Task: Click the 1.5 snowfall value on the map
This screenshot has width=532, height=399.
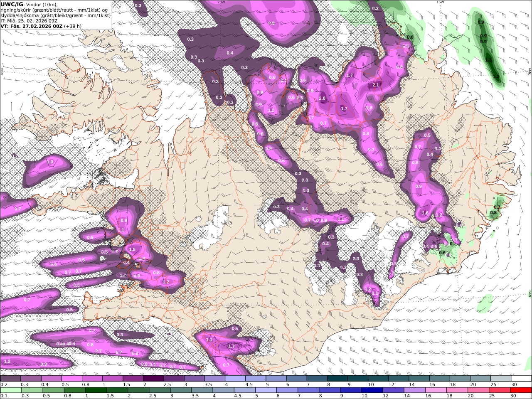Action: click(132, 250)
